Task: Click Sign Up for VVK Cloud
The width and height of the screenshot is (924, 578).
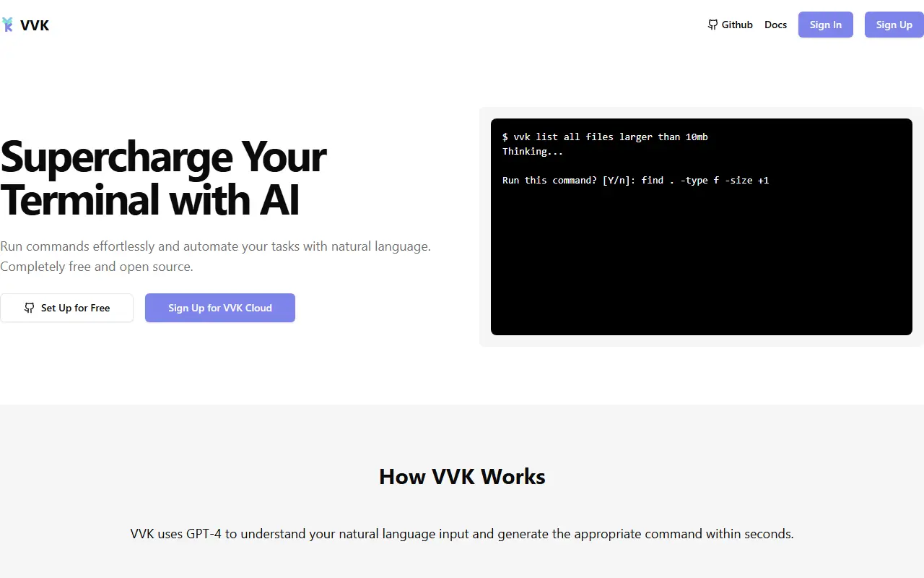Action: (x=220, y=308)
